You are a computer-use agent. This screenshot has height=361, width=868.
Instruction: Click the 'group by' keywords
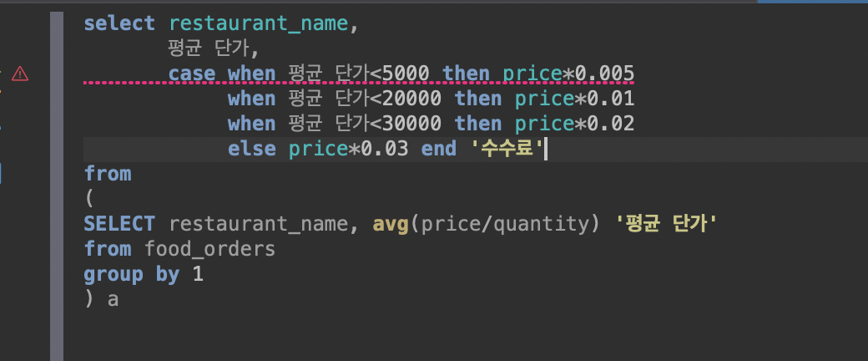coord(132,274)
